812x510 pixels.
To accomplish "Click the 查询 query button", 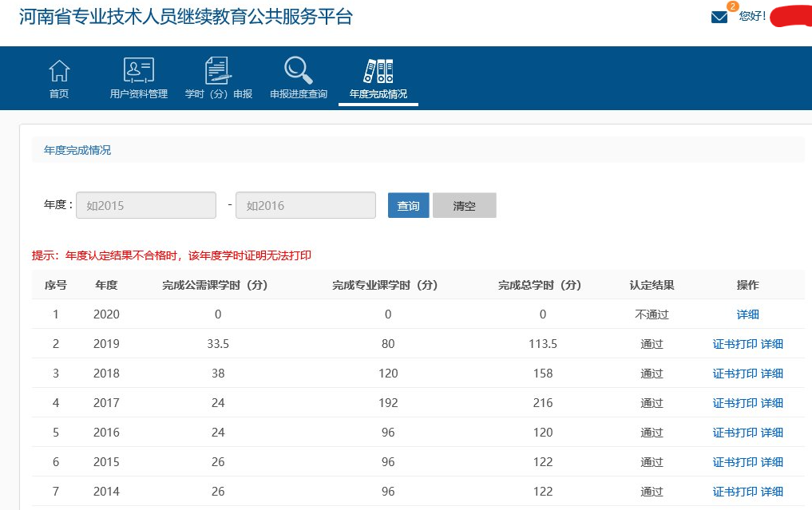I will point(408,204).
